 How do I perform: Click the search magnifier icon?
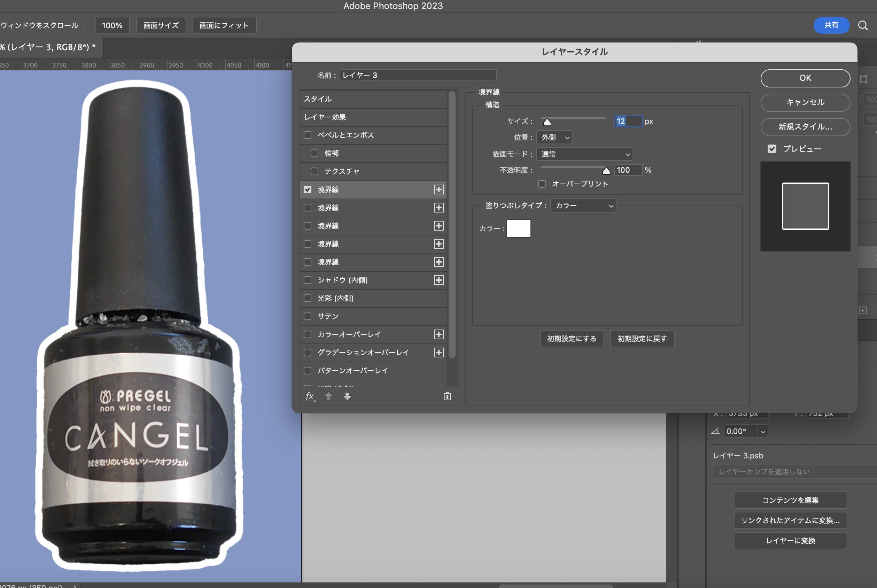tap(863, 25)
